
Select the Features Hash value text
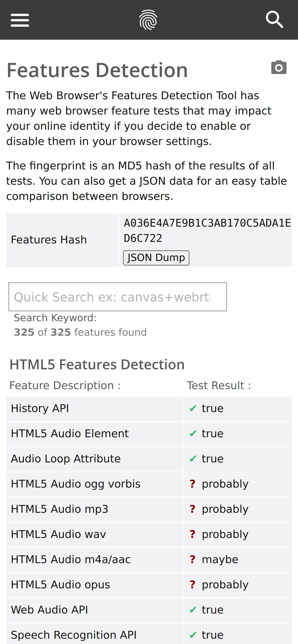coord(207,230)
